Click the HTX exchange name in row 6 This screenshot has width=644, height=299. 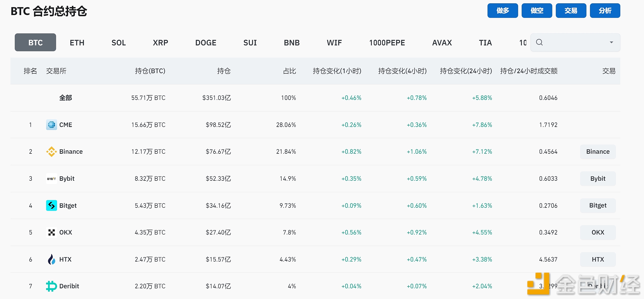[x=65, y=259]
